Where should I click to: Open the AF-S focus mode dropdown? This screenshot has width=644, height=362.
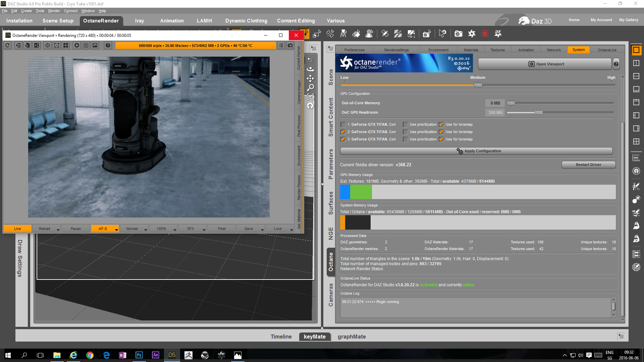pos(116,229)
